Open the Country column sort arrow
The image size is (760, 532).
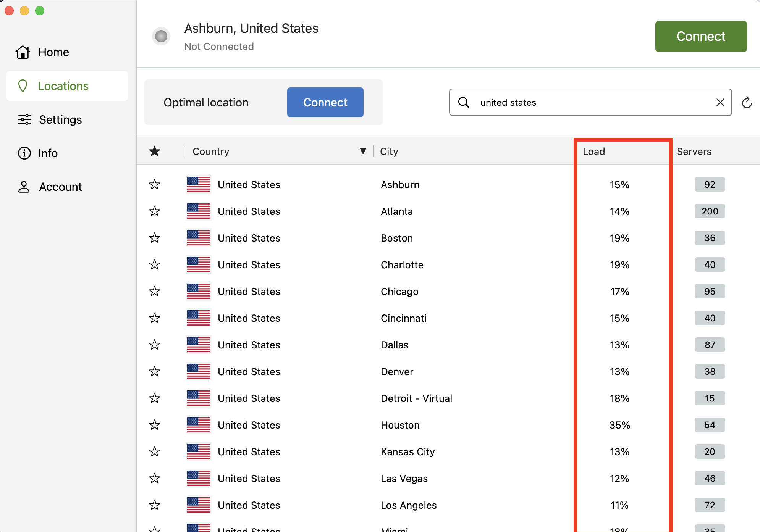pyautogui.click(x=363, y=151)
